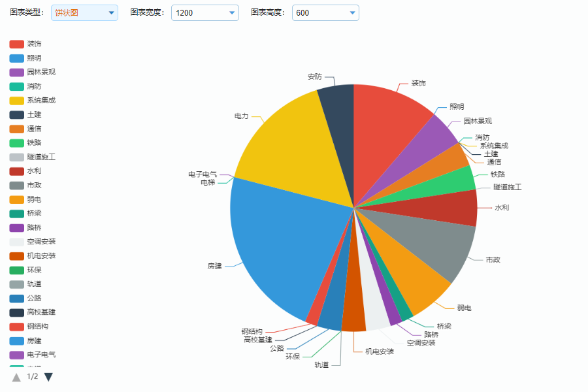Hide 路桥 series via legend
Image resolution: width=588 pixels, height=392 pixels.
[25, 227]
